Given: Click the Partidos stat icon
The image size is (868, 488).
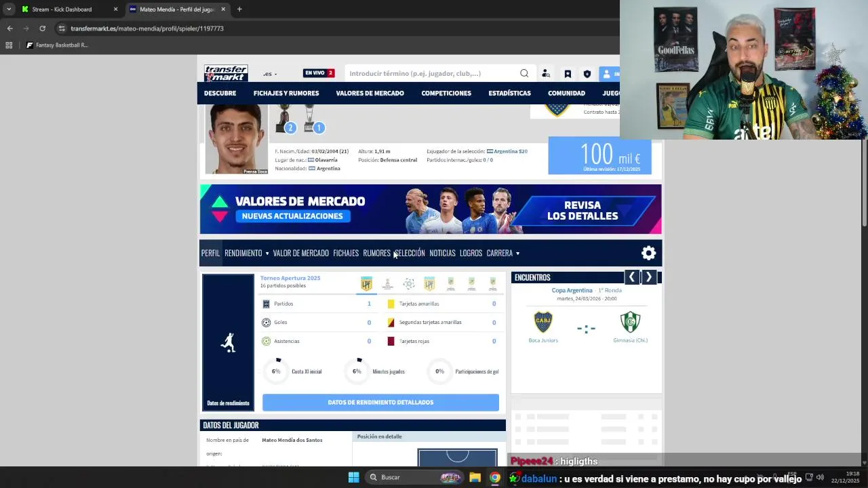Looking at the screenshot, I should coord(266,304).
